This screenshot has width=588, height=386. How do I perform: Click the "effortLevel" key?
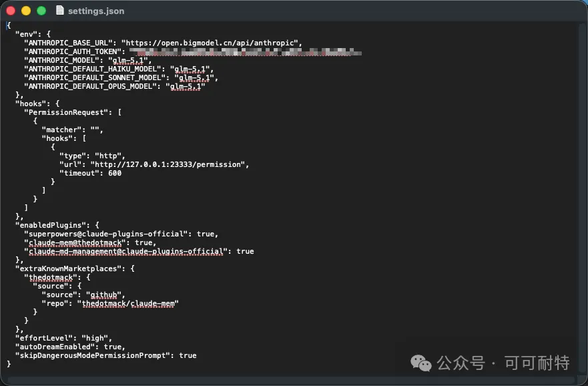coord(44,338)
